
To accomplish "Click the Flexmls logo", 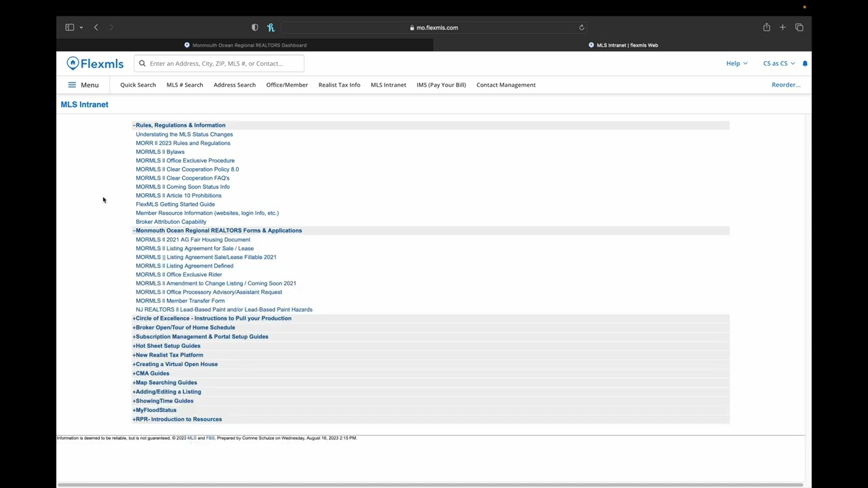I will [x=95, y=64].
